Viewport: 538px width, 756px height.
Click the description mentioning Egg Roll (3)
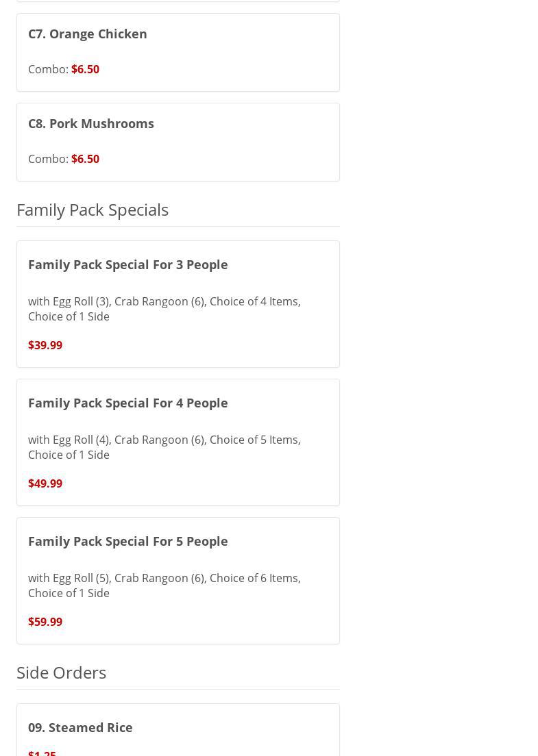(164, 309)
